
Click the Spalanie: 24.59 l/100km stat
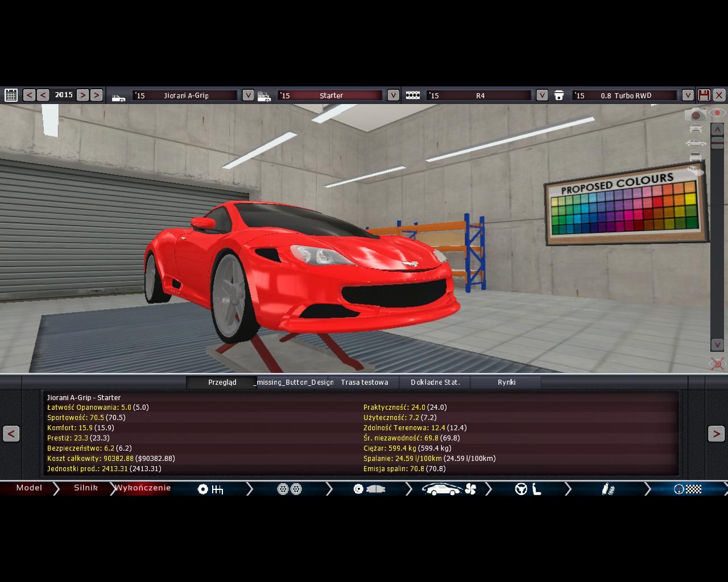(x=429, y=459)
